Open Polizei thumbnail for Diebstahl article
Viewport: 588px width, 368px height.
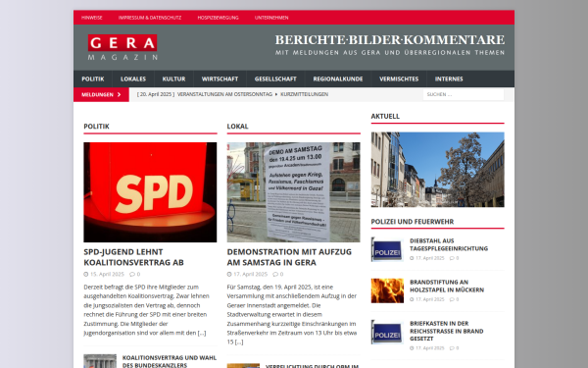(x=387, y=249)
